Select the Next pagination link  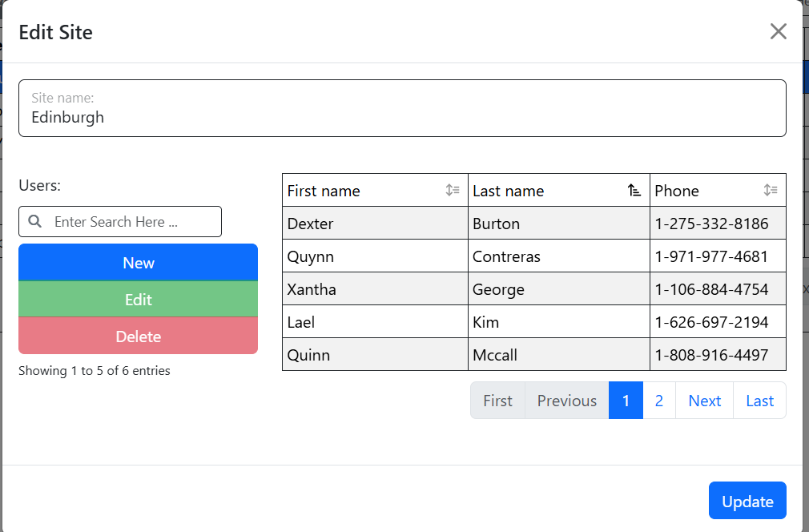click(x=704, y=401)
